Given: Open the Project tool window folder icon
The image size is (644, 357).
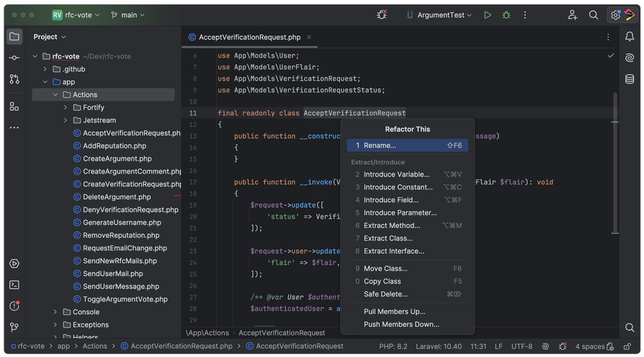Looking at the screenshot, I should [14, 36].
